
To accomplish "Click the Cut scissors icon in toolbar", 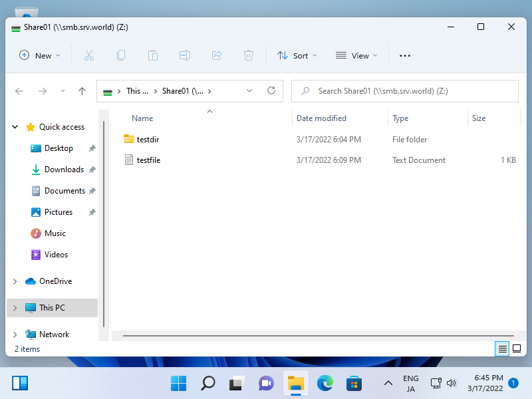I will click(89, 56).
